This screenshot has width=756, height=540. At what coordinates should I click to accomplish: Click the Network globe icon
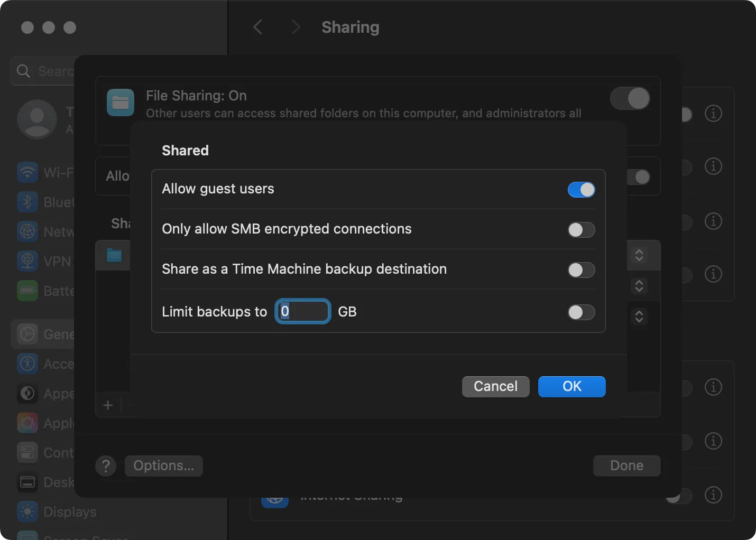click(x=27, y=231)
